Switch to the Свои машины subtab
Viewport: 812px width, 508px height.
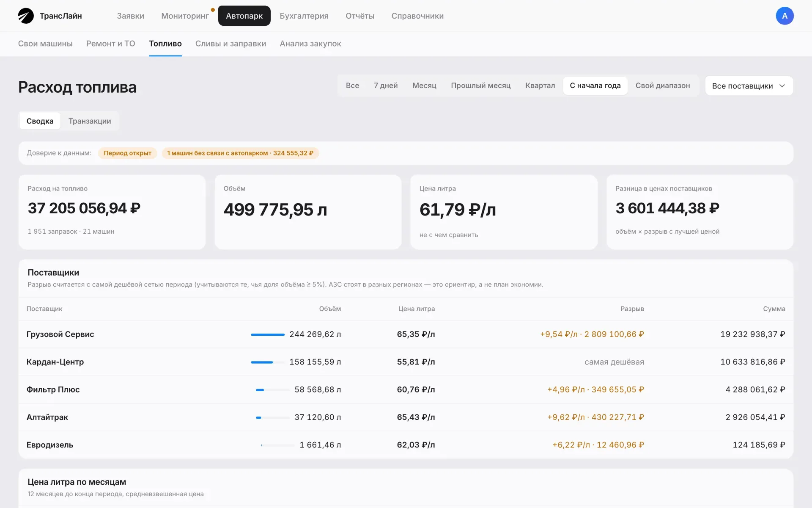(x=45, y=44)
